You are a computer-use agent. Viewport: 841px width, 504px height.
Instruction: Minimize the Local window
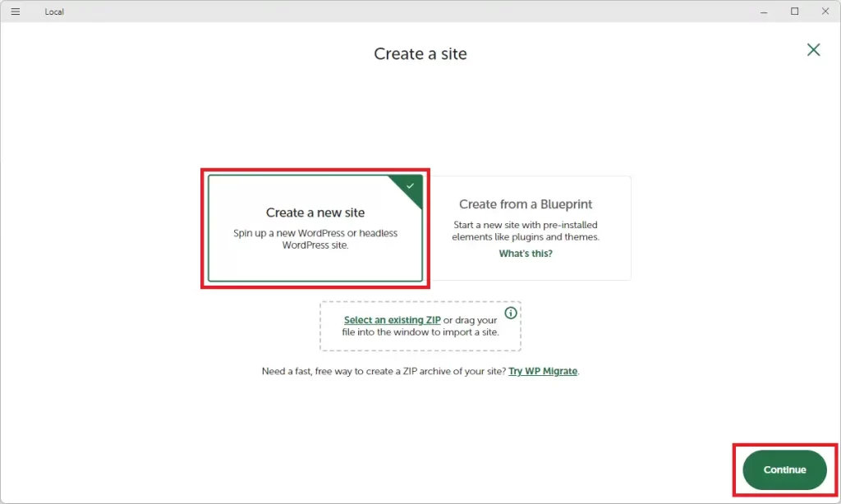coord(764,11)
